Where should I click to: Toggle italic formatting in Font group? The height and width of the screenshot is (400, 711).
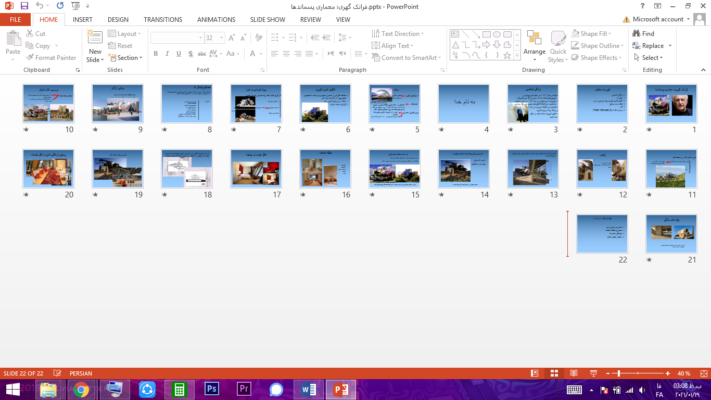(x=167, y=54)
